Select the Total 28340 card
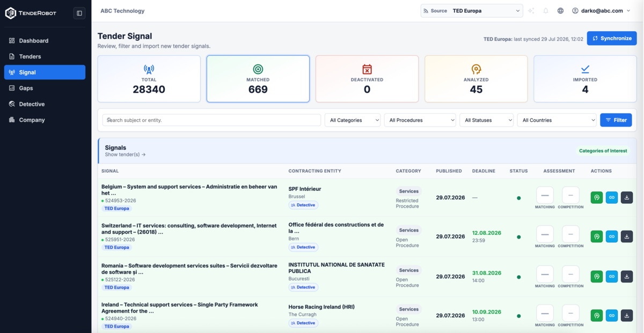This screenshot has width=644, height=333. click(149, 79)
